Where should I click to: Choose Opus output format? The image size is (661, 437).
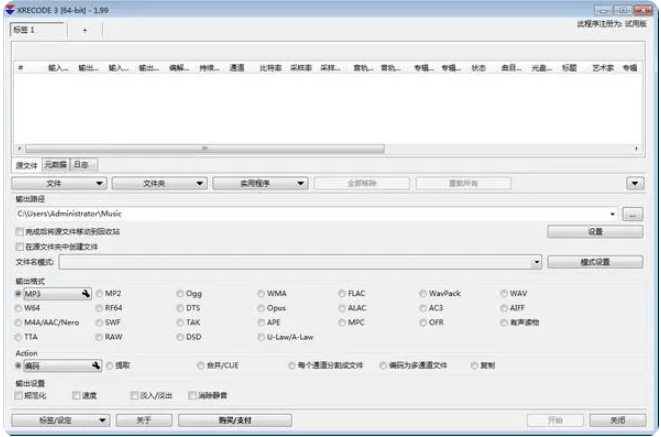(x=261, y=308)
